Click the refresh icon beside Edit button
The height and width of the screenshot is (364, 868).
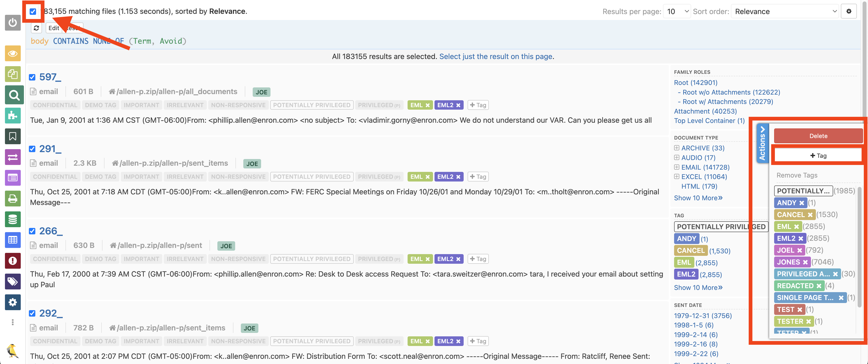[36, 28]
